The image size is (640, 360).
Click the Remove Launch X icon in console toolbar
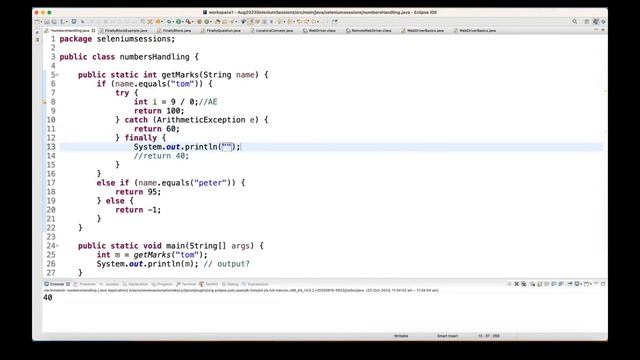tap(516, 284)
